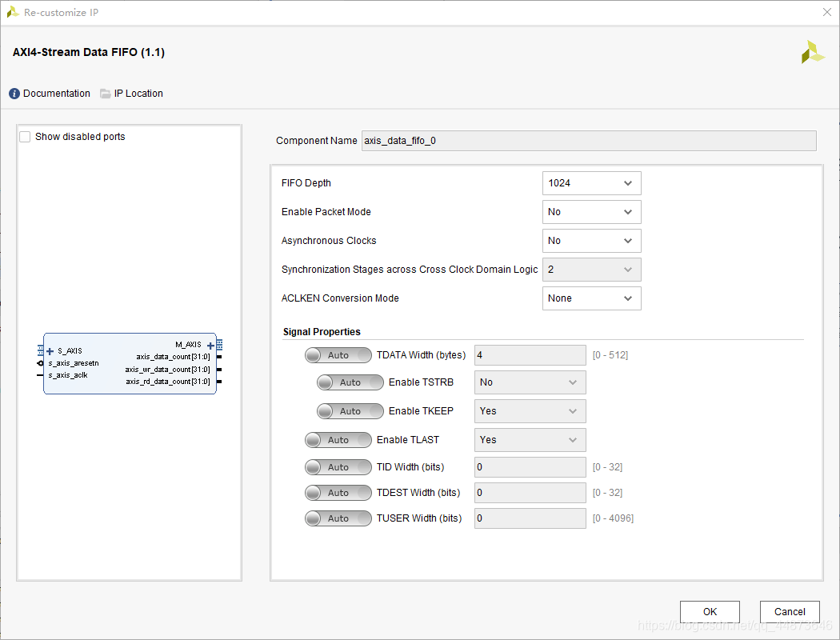The width and height of the screenshot is (840, 640).
Task: Expand the S_AXIS interface plus icon
Action: [50, 351]
